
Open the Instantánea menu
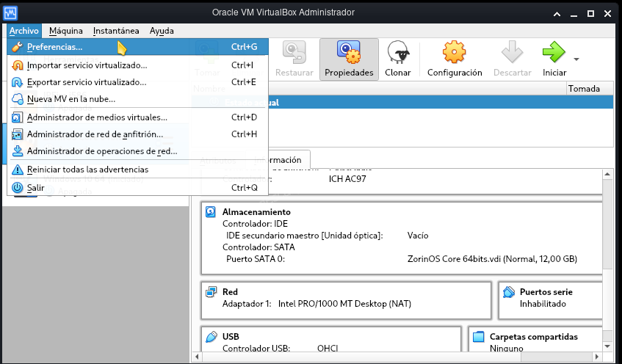(116, 31)
